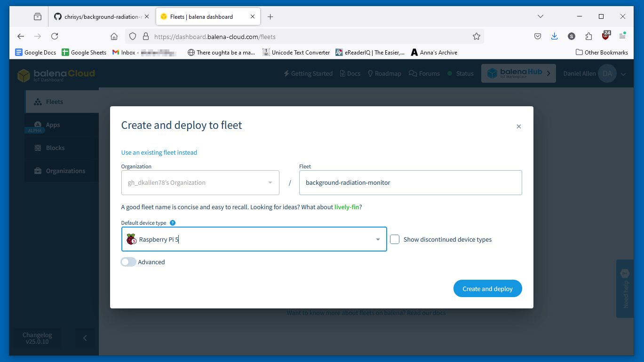Use suggested fleet name lively-fin
644x362 pixels.
(x=347, y=207)
